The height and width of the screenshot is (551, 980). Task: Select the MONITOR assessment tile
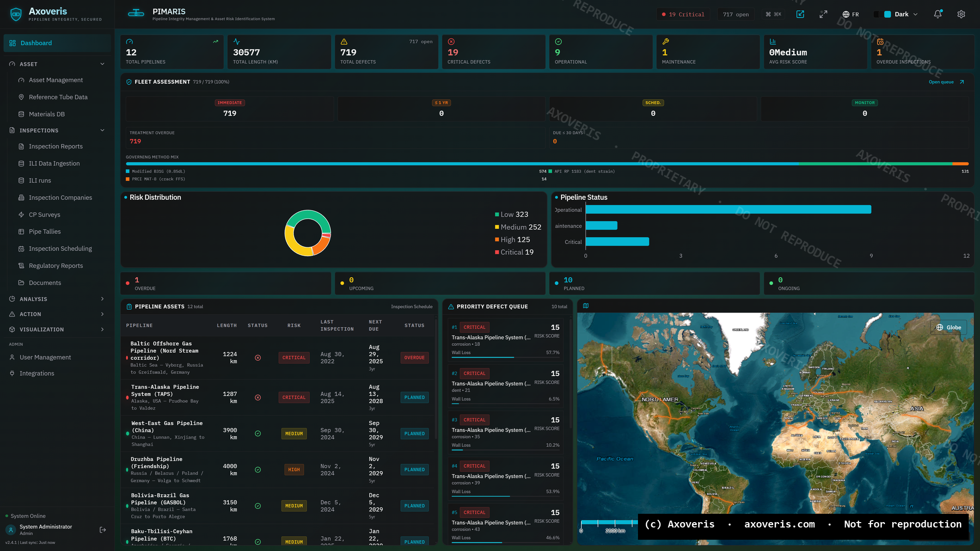coord(865,109)
